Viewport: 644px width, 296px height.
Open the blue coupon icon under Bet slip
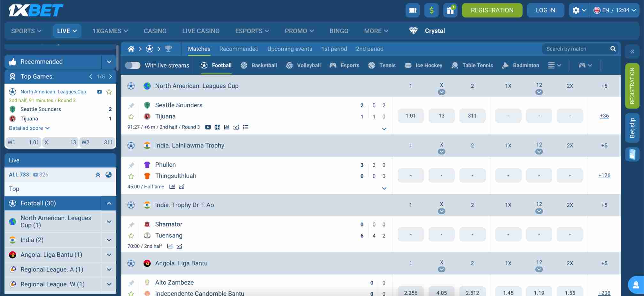[632, 154]
